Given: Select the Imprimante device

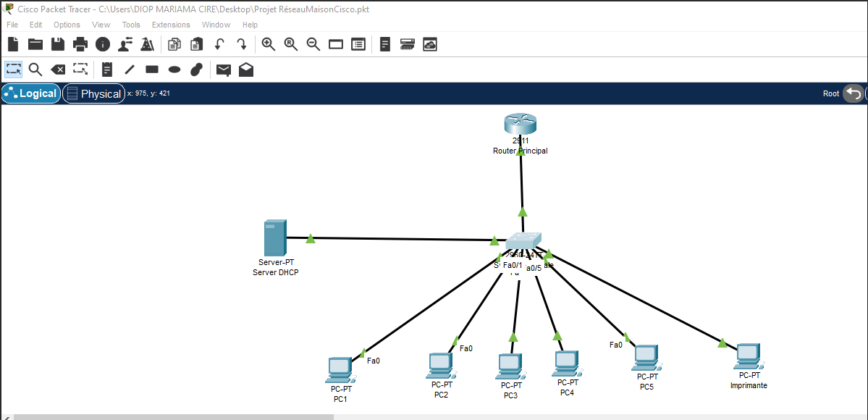Looking at the screenshot, I should pos(749,357).
